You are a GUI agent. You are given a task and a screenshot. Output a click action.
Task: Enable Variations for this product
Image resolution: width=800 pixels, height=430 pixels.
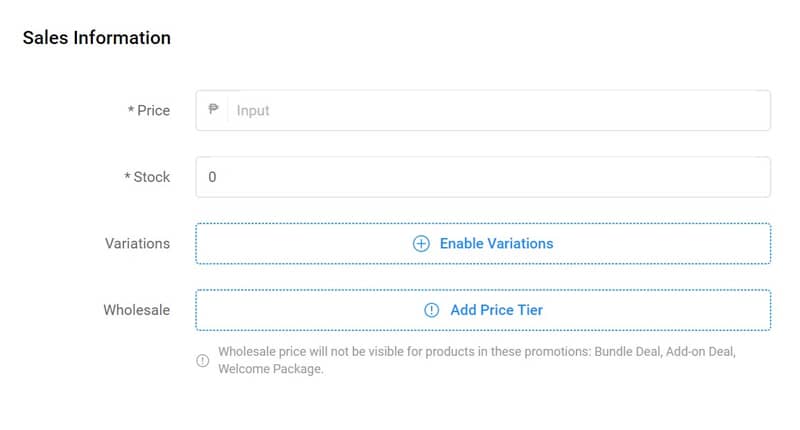[x=496, y=243]
